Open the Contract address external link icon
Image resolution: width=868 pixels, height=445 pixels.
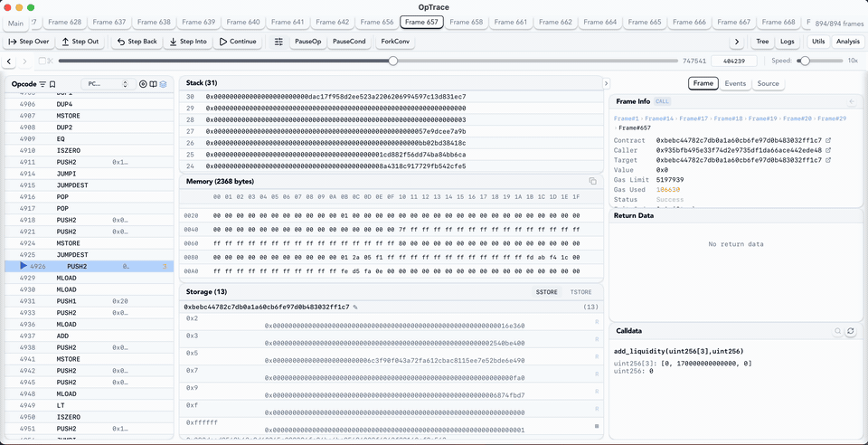828,140
